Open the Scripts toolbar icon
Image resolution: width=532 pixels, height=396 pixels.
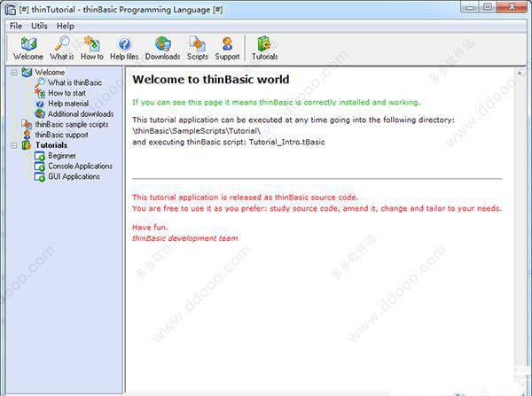point(198,43)
